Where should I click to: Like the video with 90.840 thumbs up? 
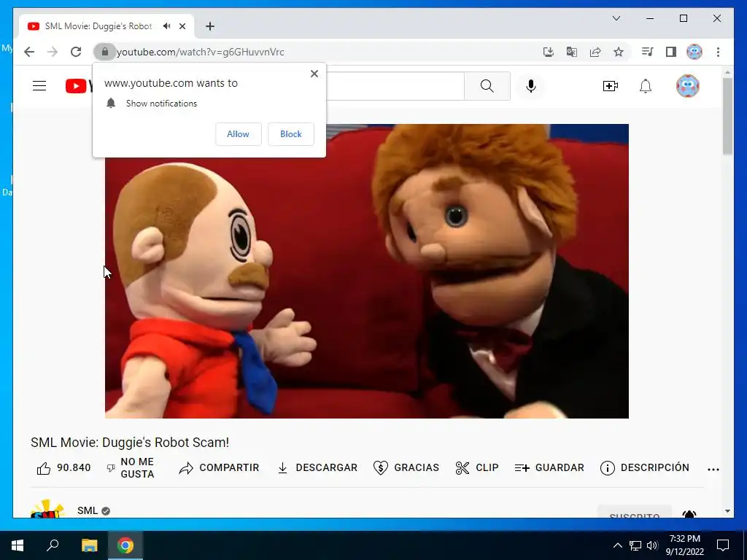coord(64,468)
